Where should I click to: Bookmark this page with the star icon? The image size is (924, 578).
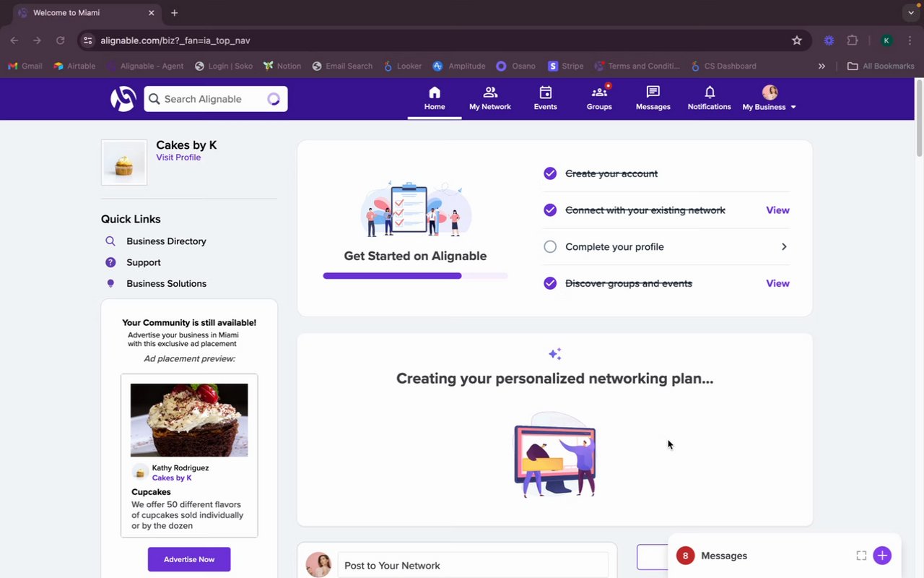click(x=797, y=40)
